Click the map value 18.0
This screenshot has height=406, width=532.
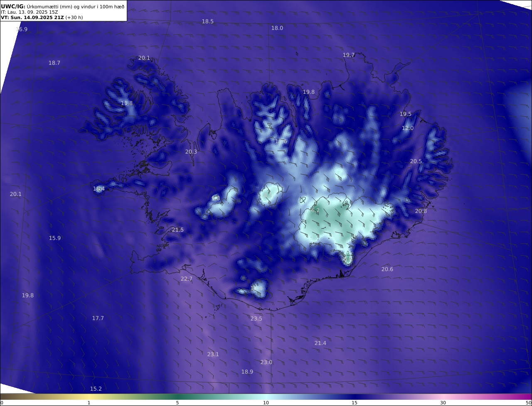pyautogui.click(x=277, y=28)
